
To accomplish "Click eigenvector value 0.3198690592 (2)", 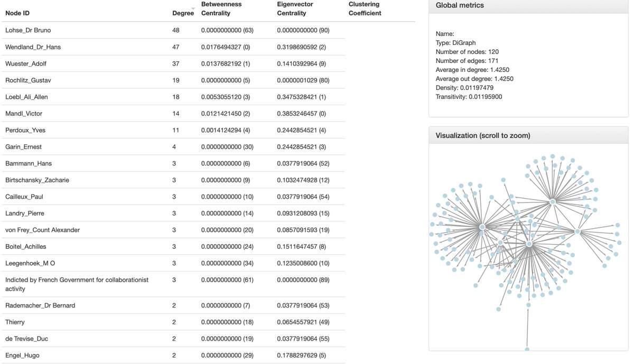I will [x=302, y=47].
